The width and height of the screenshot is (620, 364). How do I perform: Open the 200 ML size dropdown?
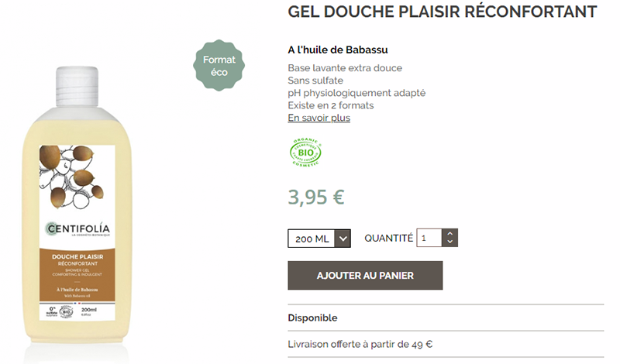tap(319, 239)
